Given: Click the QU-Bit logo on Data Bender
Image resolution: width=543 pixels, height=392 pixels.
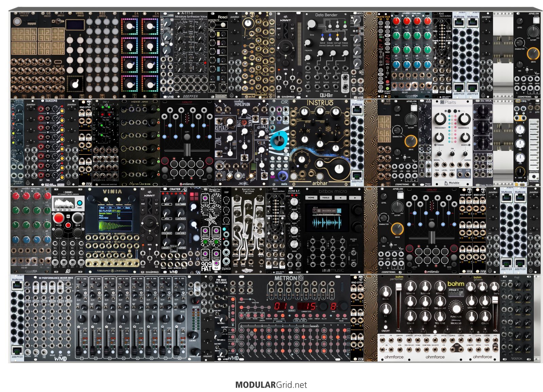Looking at the screenshot, I should click(326, 95).
